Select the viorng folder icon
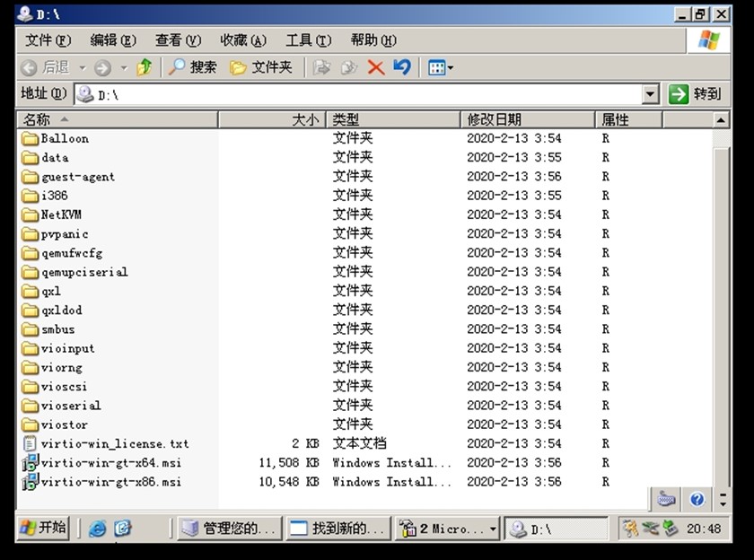 30,367
